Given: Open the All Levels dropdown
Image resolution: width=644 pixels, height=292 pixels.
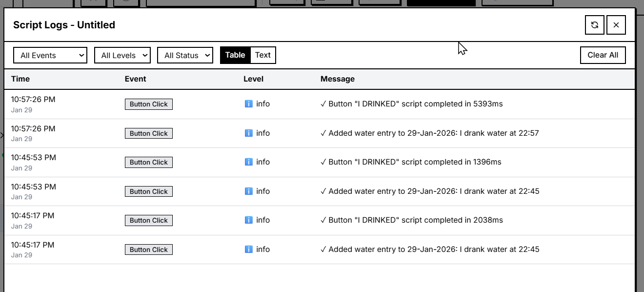Looking at the screenshot, I should pyautogui.click(x=122, y=55).
